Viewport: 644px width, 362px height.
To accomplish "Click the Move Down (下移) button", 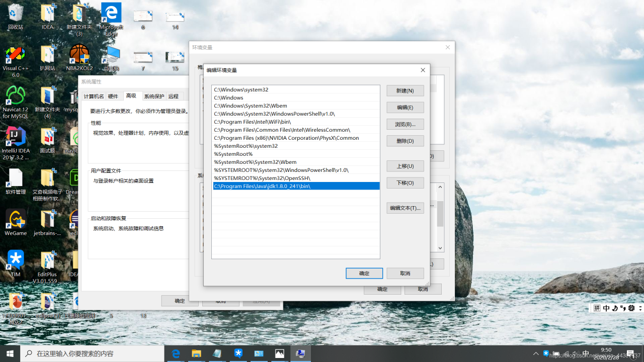I will [405, 183].
